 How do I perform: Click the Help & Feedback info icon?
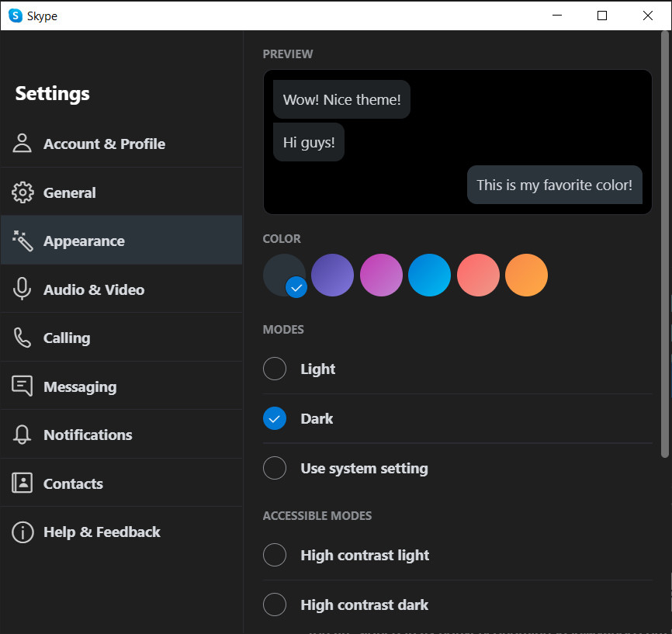tap(22, 532)
